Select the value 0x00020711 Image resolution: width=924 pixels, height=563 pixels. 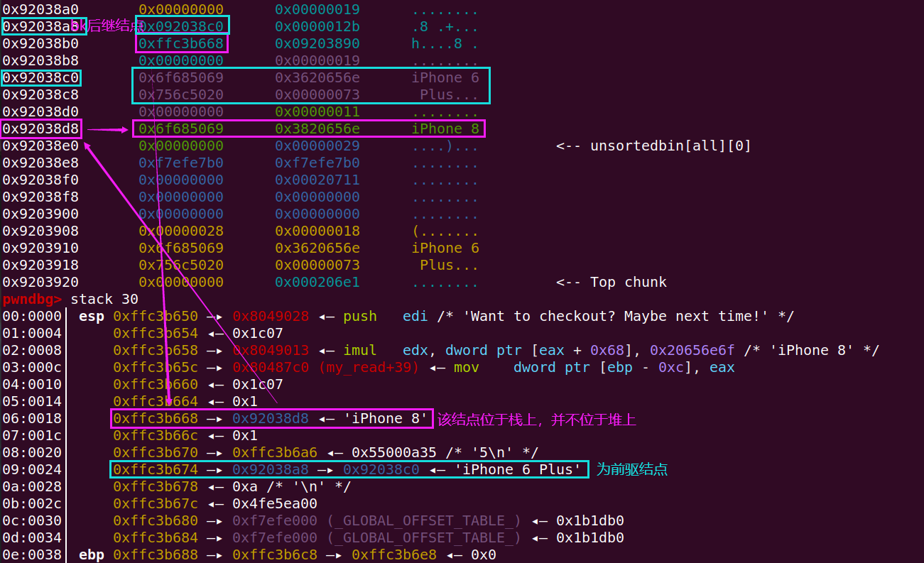317,180
